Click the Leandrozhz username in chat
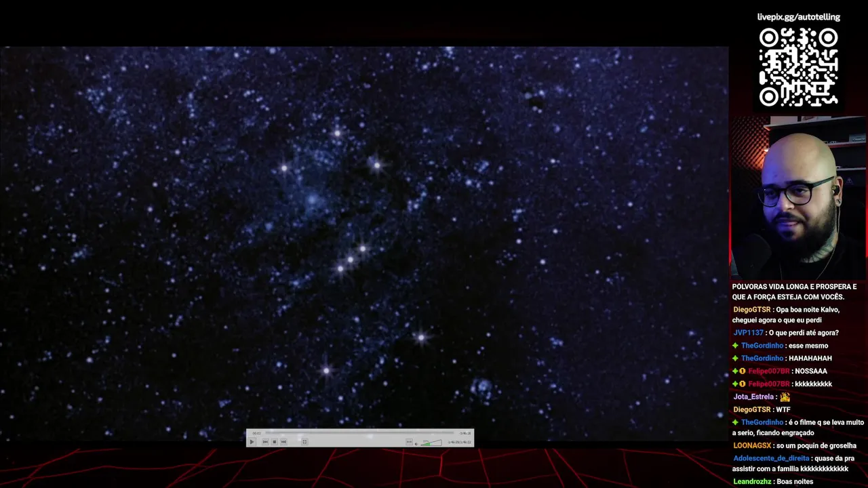868x488 pixels. pos(752,482)
